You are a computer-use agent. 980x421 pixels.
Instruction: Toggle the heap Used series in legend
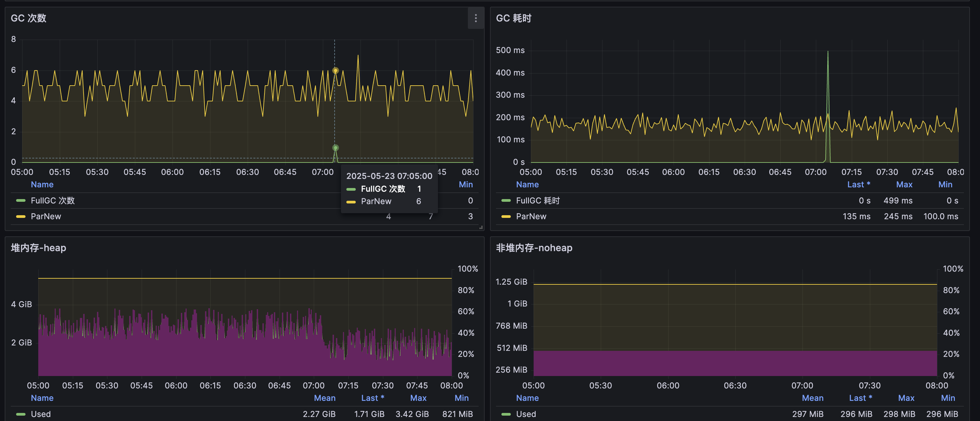point(41,414)
